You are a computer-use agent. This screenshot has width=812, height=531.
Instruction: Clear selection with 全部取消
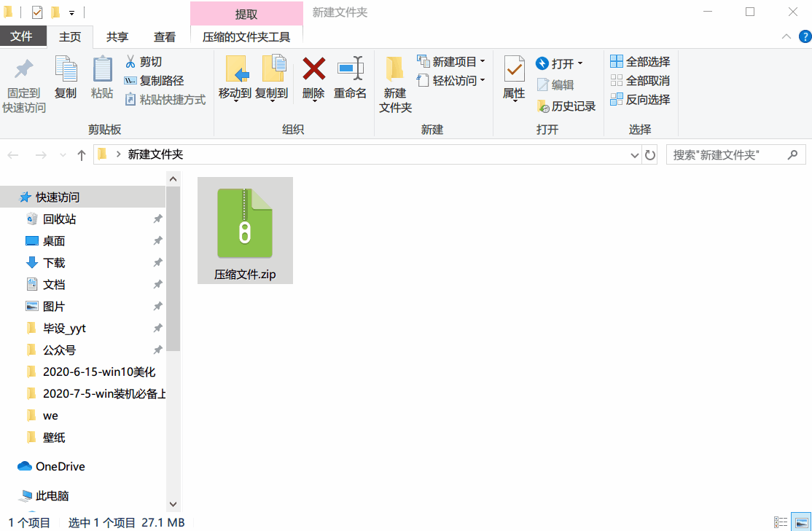pos(640,80)
